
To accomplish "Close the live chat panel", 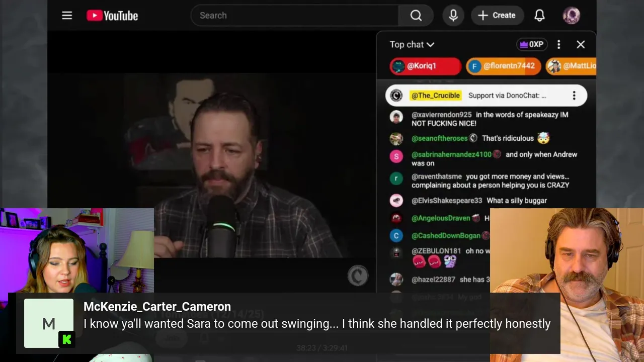I will pyautogui.click(x=581, y=44).
